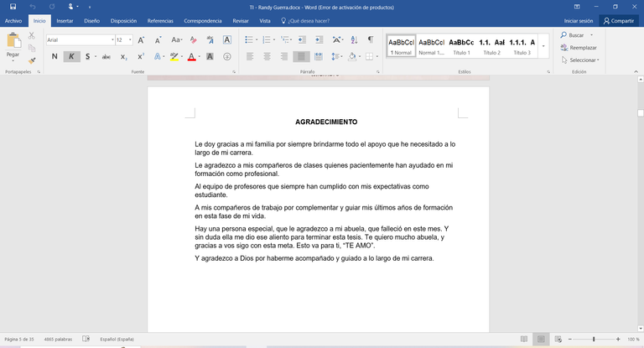Image resolution: width=644 pixels, height=348 pixels.
Task: Toggle bold (N) formatting
Action: (x=55, y=57)
